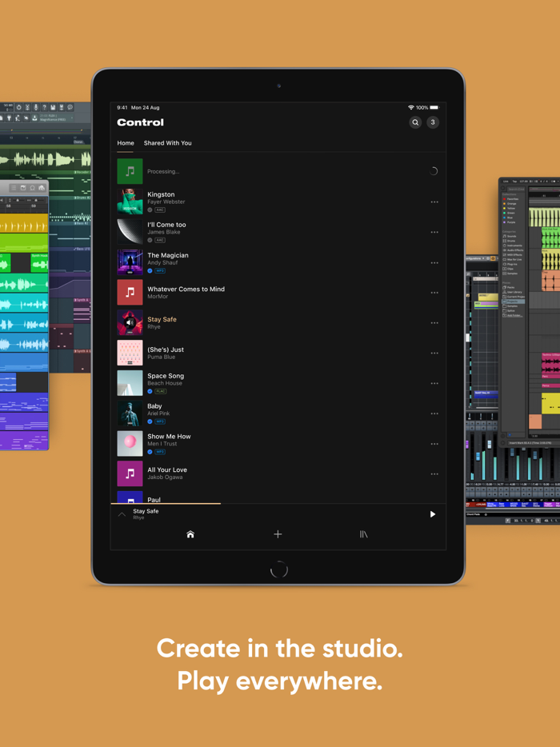Click the chat bubble icon in FL Studio toolbar

pyautogui.click(x=70, y=107)
